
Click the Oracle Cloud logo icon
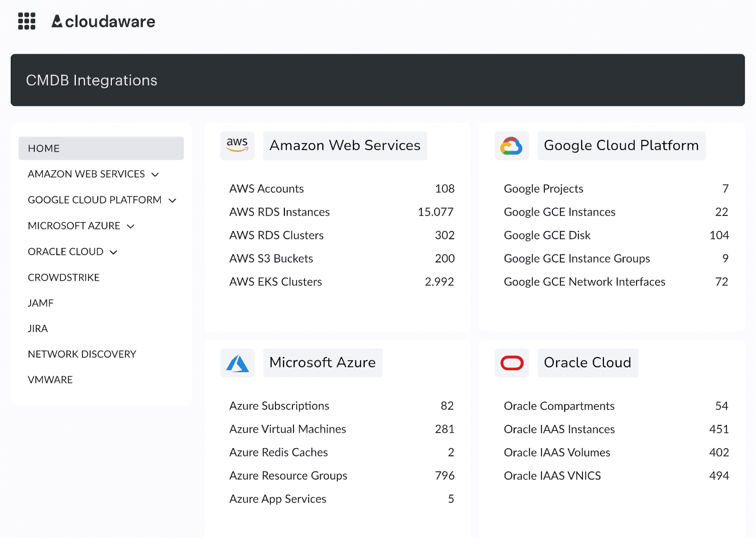[512, 363]
